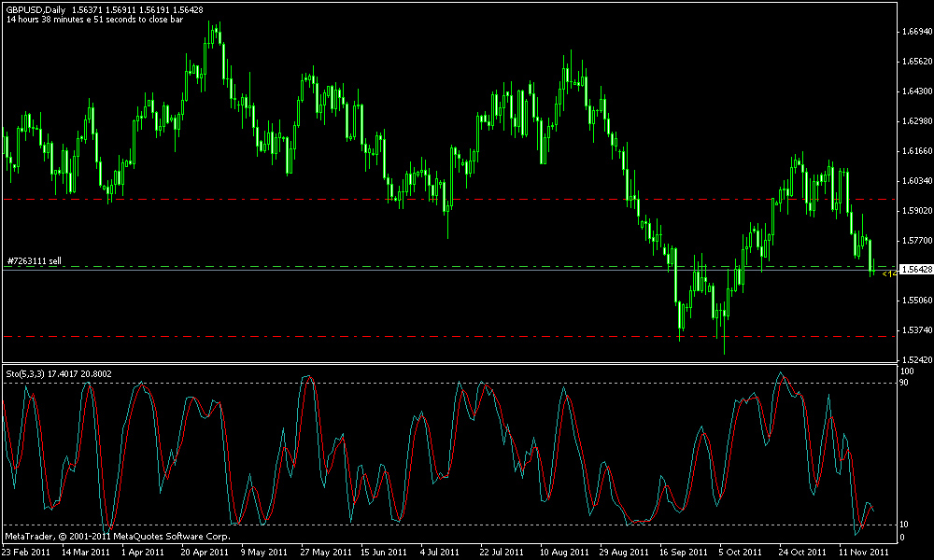Click the 1.66940 price axis value
Screen dimensions: 934x560
917,32
